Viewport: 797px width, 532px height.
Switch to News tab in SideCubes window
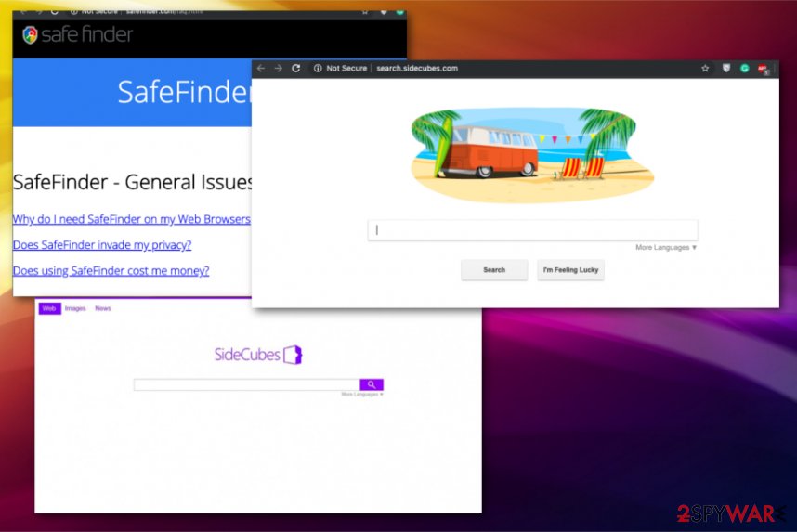(x=103, y=308)
